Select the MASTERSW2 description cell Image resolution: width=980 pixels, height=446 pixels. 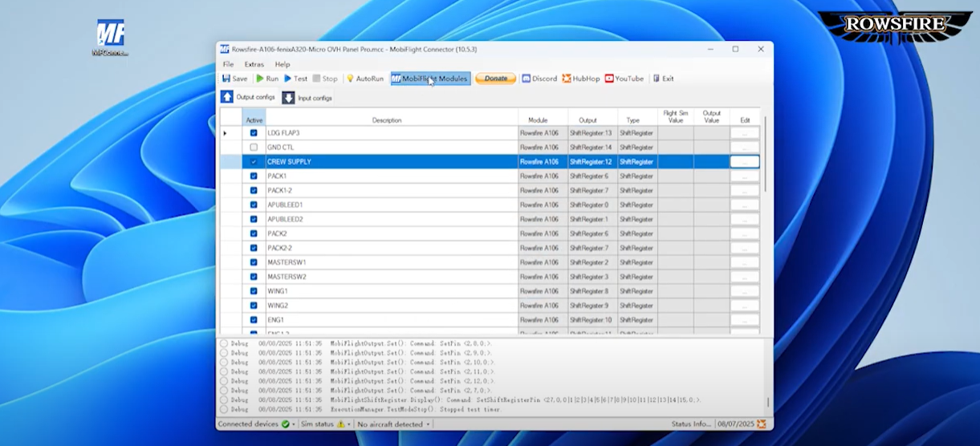(392, 278)
